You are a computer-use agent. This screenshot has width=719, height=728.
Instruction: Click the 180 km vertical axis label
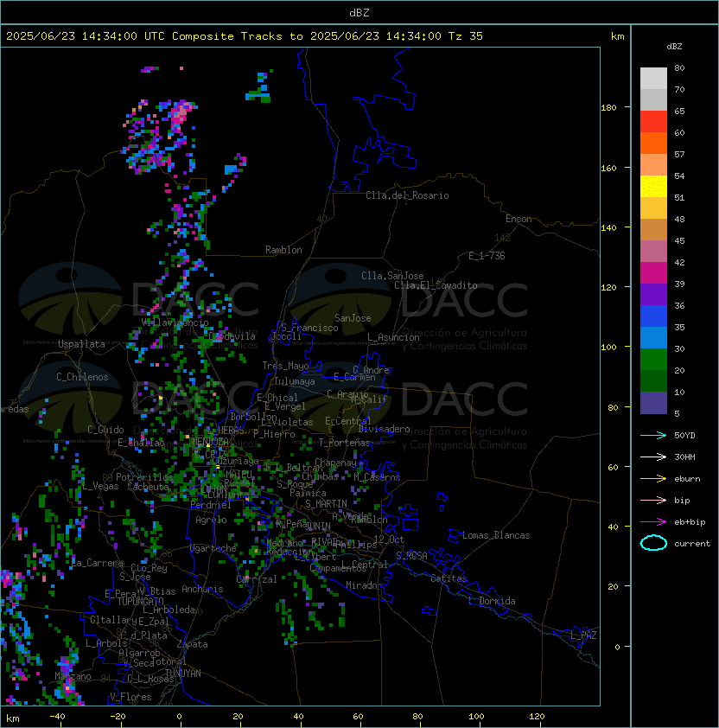[608, 108]
